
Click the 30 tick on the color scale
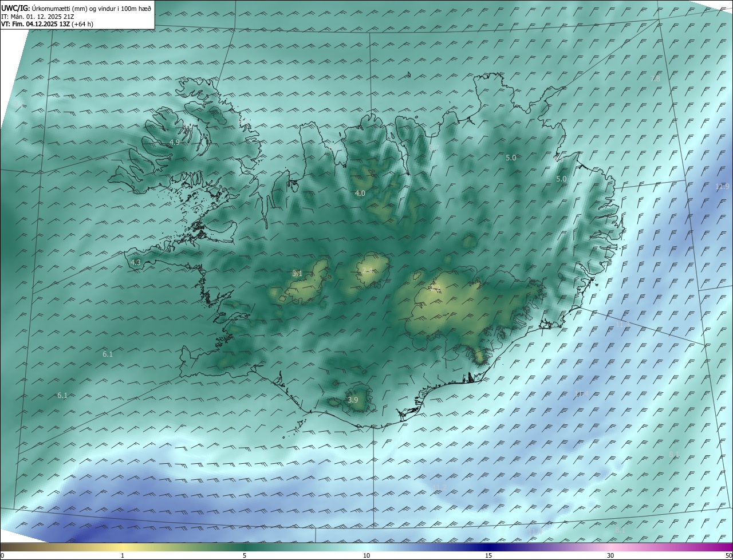[610, 555]
